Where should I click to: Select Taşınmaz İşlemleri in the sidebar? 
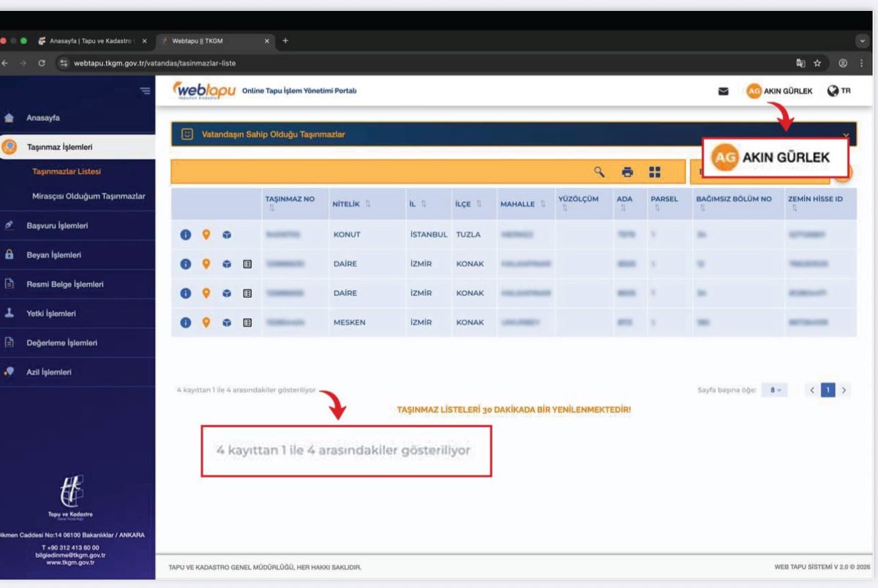point(78,147)
